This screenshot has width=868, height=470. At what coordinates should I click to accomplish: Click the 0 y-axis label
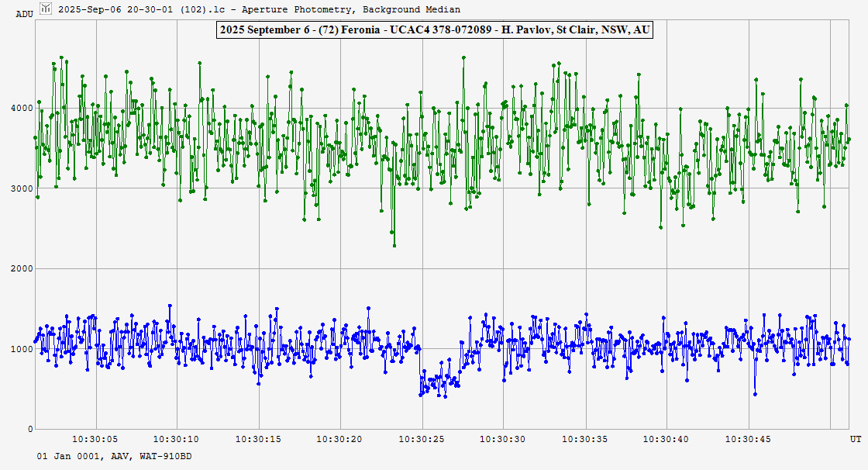[x=29, y=429]
